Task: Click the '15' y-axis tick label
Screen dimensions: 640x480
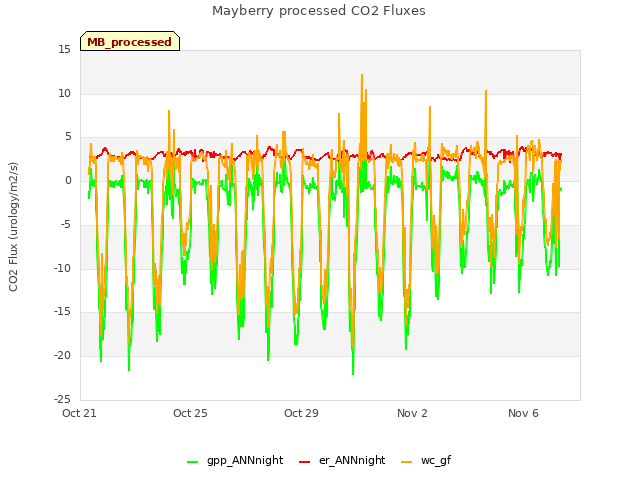Action: pyautogui.click(x=64, y=50)
